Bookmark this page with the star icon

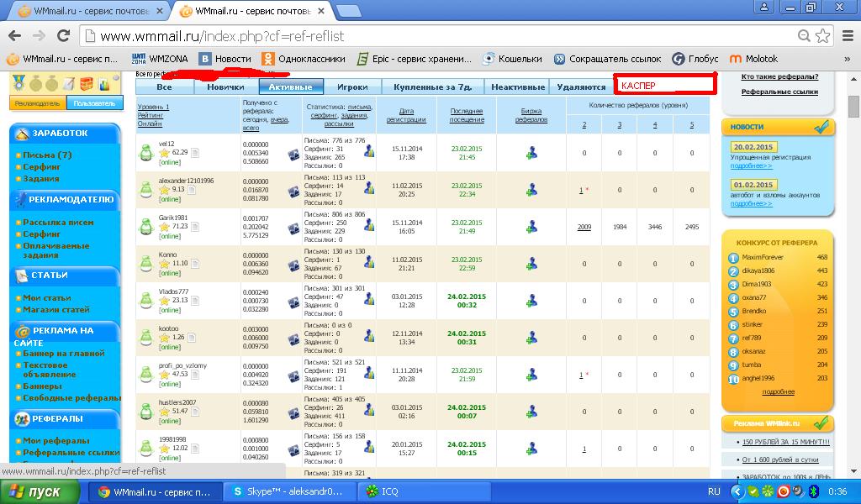pos(823,36)
